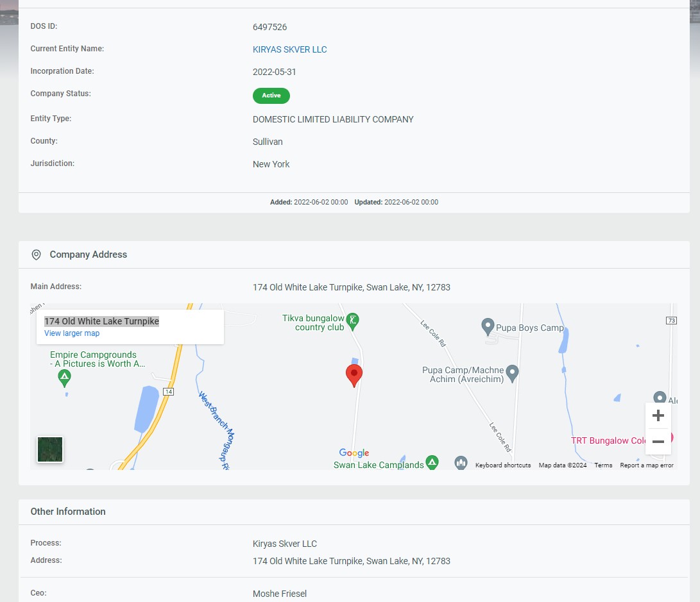
Task: Open the map Terms link
Action: click(603, 465)
